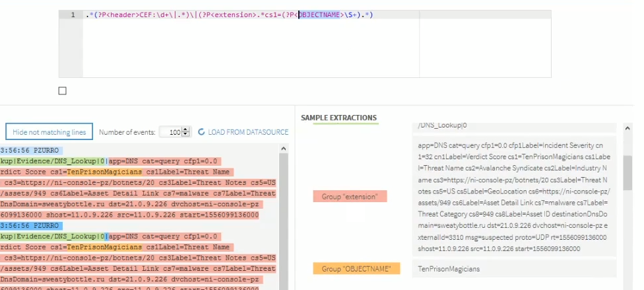This screenshot has height=290, width=644.
Task: Click the events panel scrollbar up arrow
Action: point(283,149)
